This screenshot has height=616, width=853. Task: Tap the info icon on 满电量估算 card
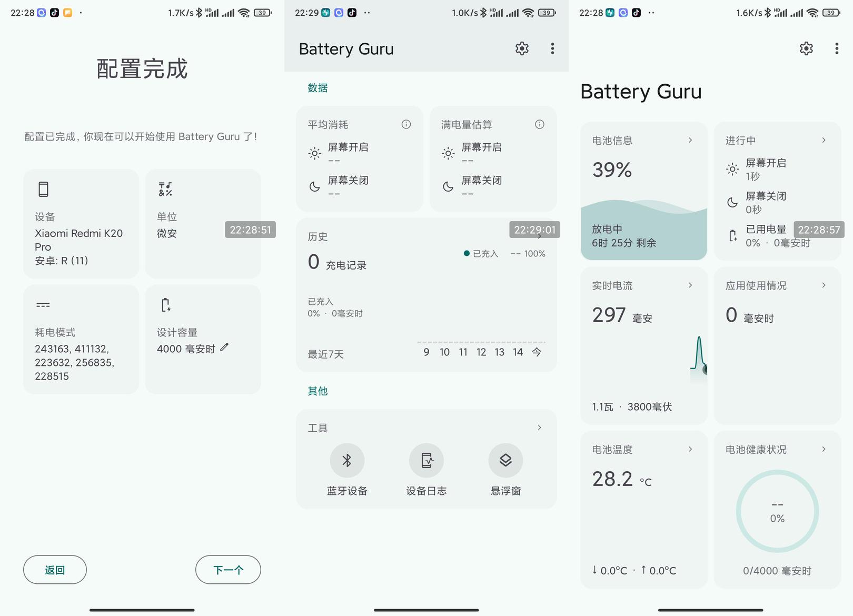coord(539,125)
